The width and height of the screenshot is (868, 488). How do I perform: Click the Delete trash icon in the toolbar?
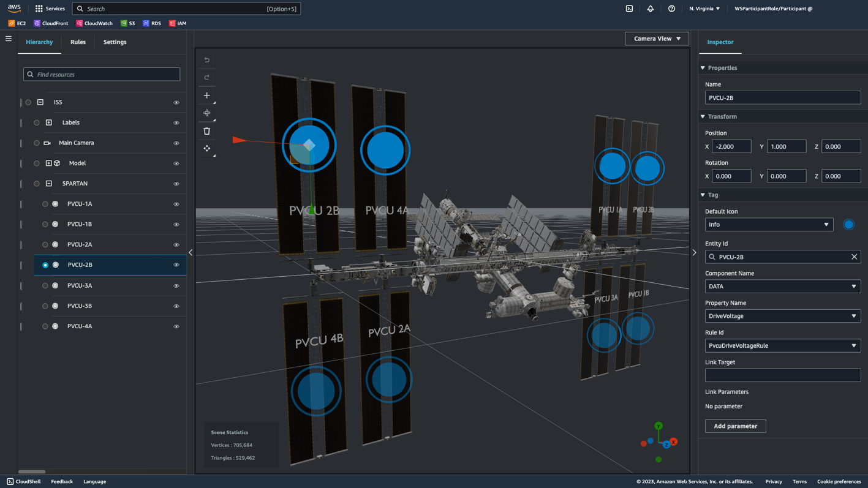[x=206, y=130]
